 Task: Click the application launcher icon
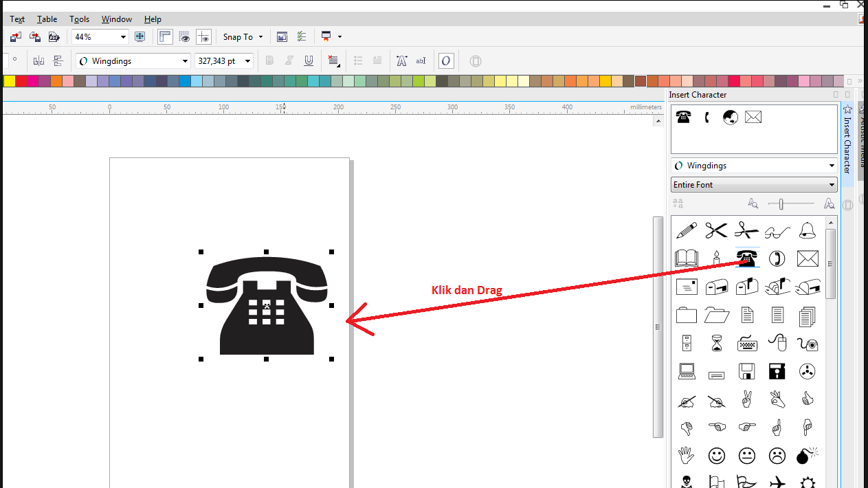(326, 37)
